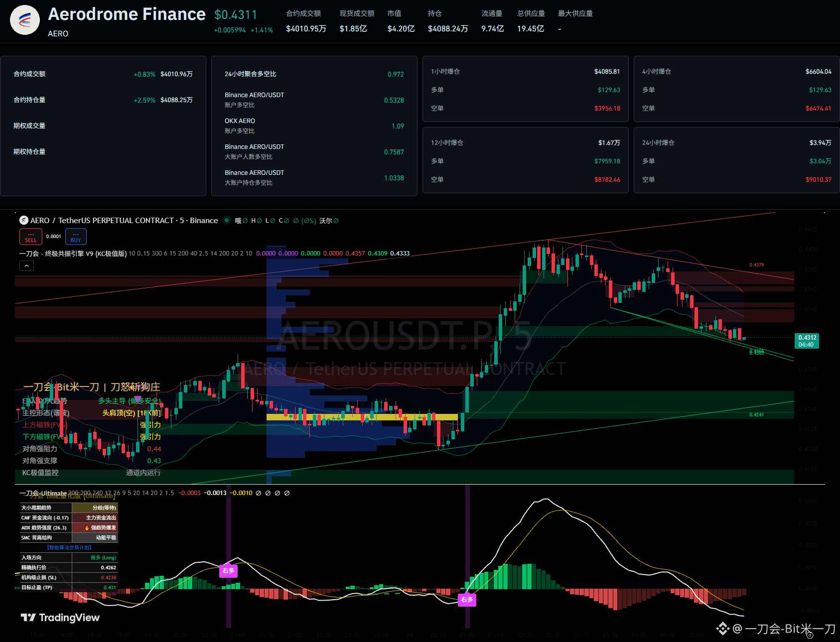Click the 智能算法交易计划 header
840x642 pixels.
click(x=69, y=548)
